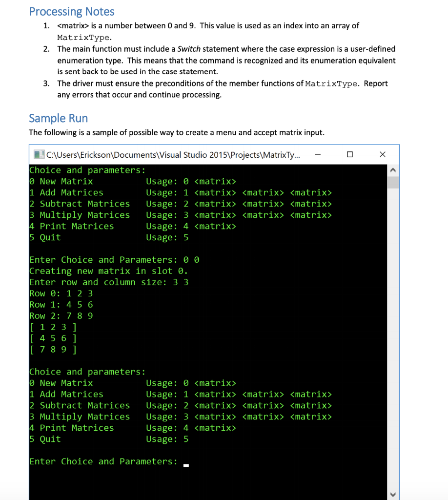Click the scrollbar up arrow
Viewport: 448px width, 500px height.
(393, 170)
